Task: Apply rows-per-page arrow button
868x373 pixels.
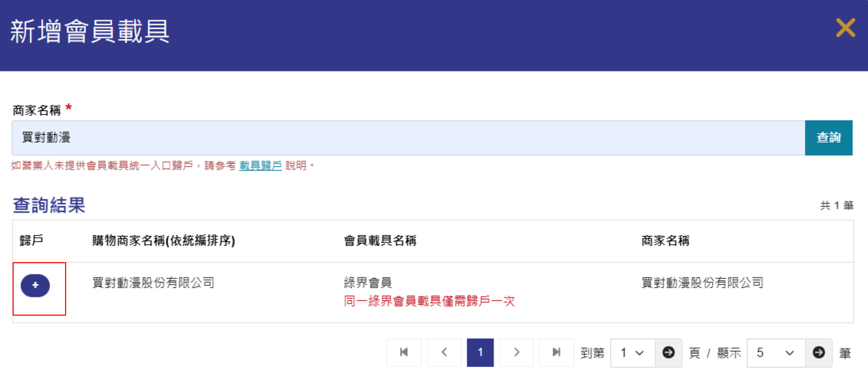Action: (x=819, y=353)
